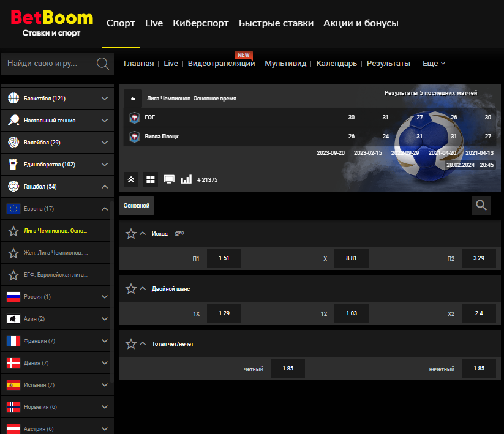Favorite the Исход market star
Screen dimensions: 504x434
coord(131,234)
